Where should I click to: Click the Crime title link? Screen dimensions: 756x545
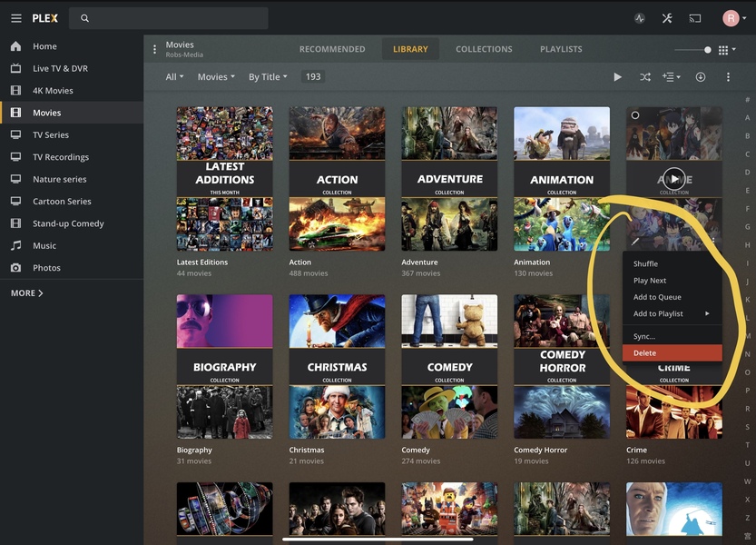click(636, 450)
